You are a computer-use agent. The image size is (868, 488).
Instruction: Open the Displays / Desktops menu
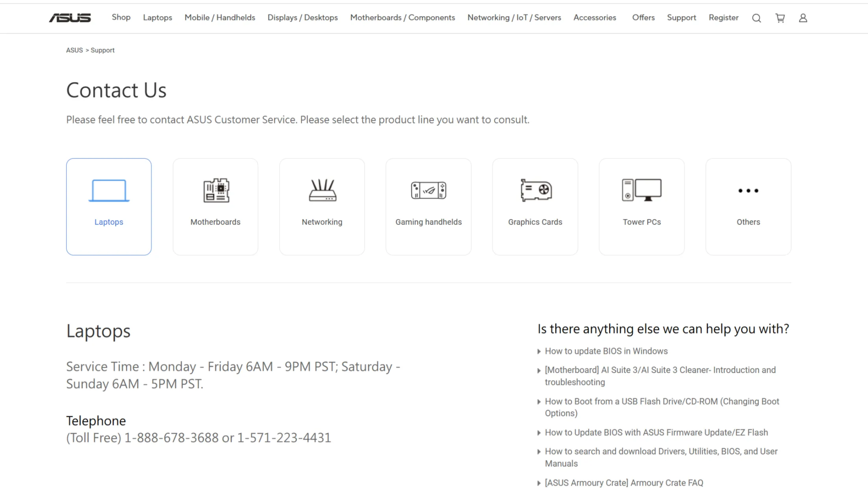click(x=302, y=17)
